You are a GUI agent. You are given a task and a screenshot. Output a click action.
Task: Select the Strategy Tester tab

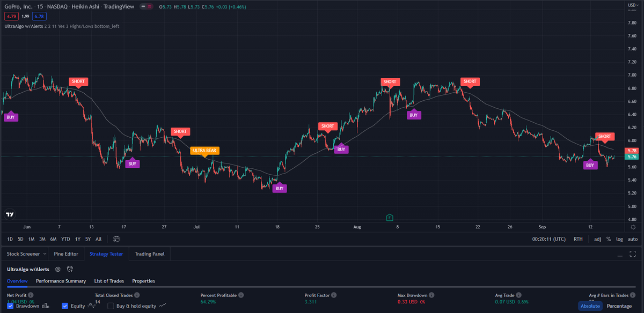106,254
